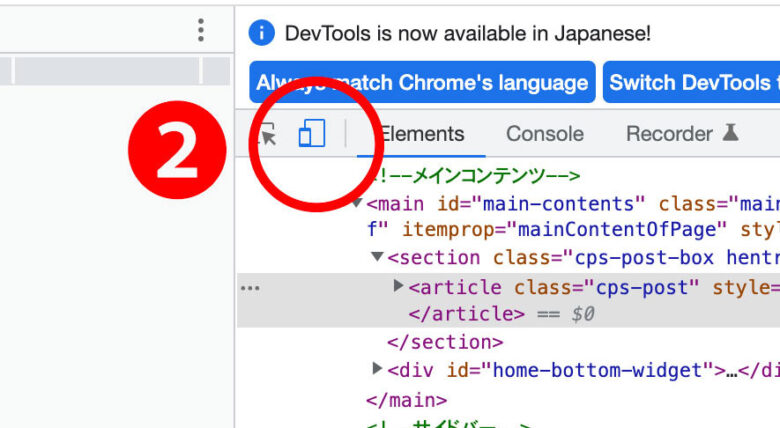
Task: Click the class="cps-post" attribute text
Action: [x=606, y=287]
